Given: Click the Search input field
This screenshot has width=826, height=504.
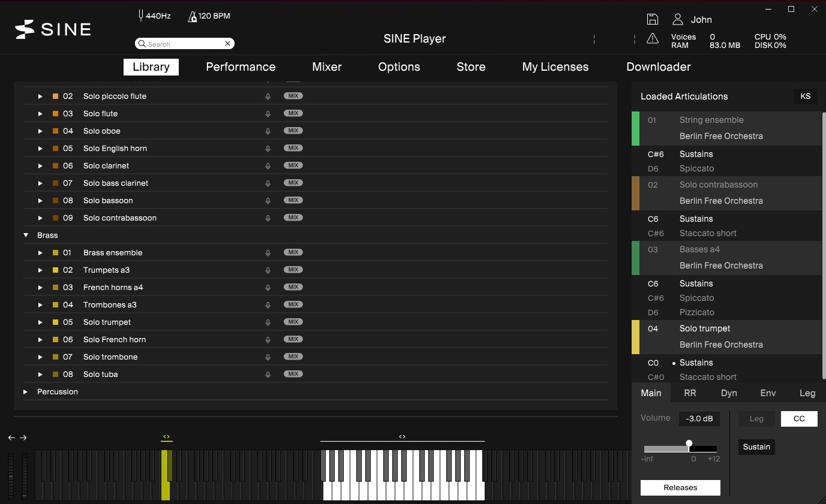Looking at the screenshot, I should [185, 44].
